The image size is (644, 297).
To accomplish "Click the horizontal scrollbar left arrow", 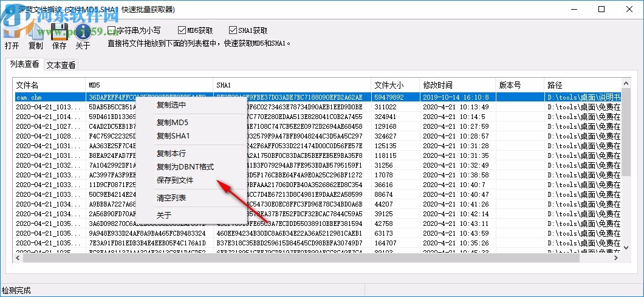I will click(x=18, y=258).
